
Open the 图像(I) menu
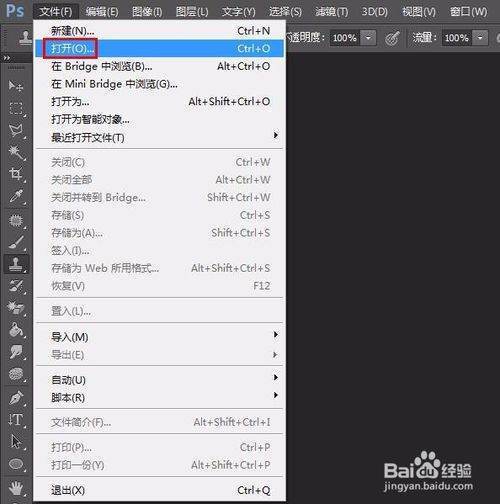point(147,12)
